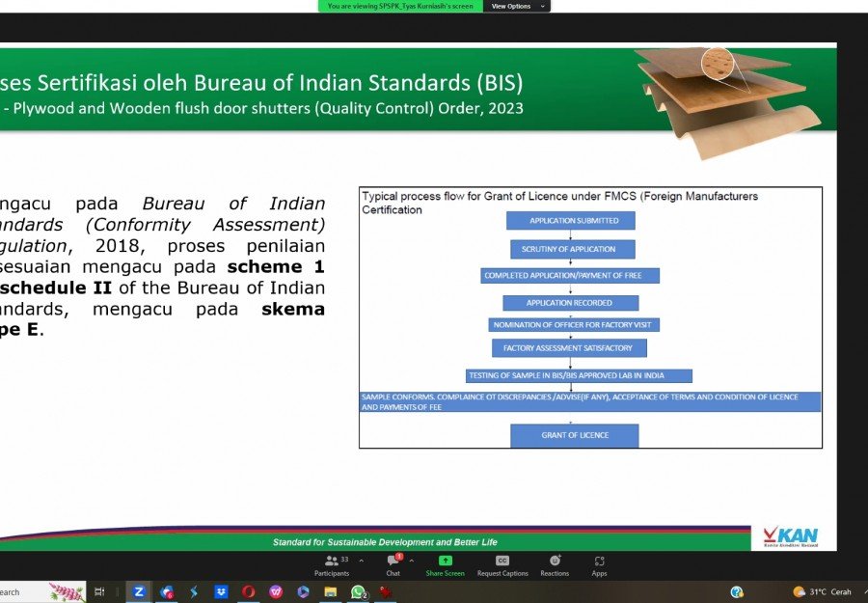The width and height of the screenshot is (868, 603).
Task: Expand the Participants options arrow
Action: pyautogui.click(x=362, y=561)
